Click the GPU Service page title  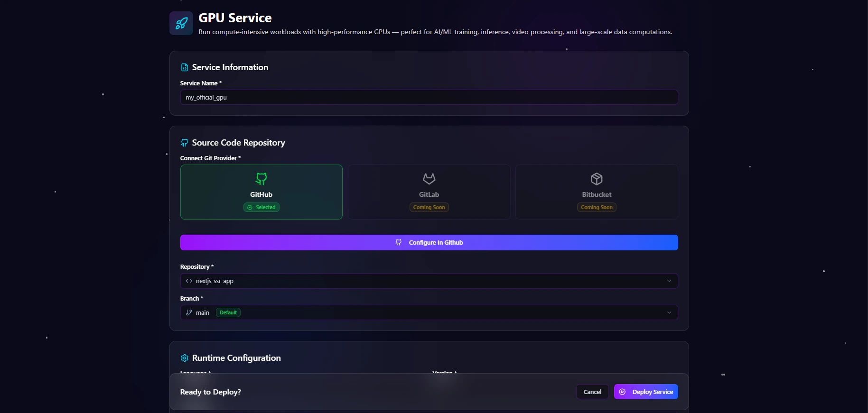[x=235, y=18]
